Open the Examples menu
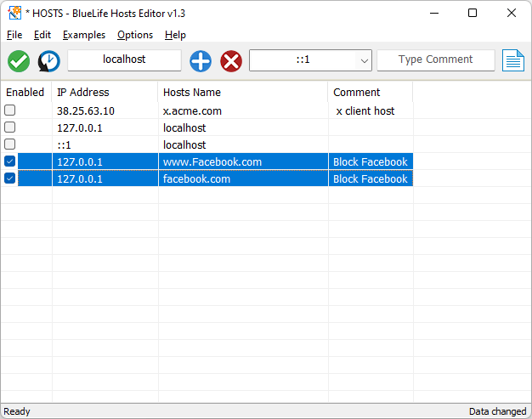532x419 pixels. [84, 35]
